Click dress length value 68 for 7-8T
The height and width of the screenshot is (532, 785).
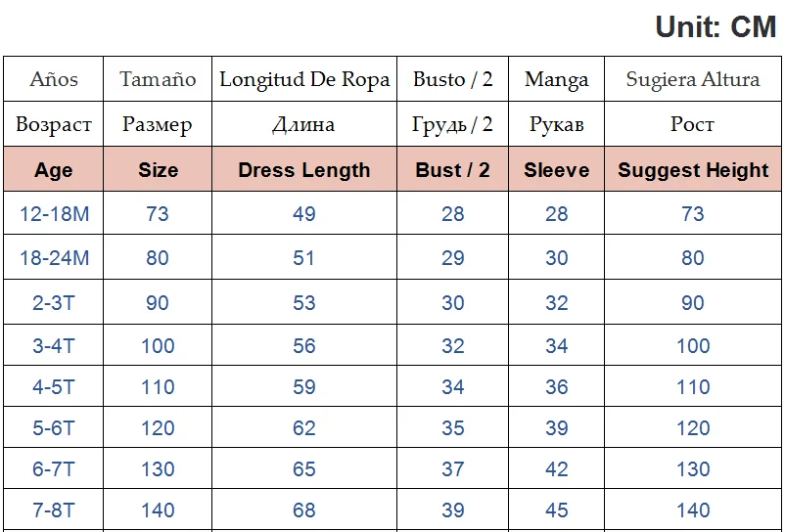(x=304, y=510)
